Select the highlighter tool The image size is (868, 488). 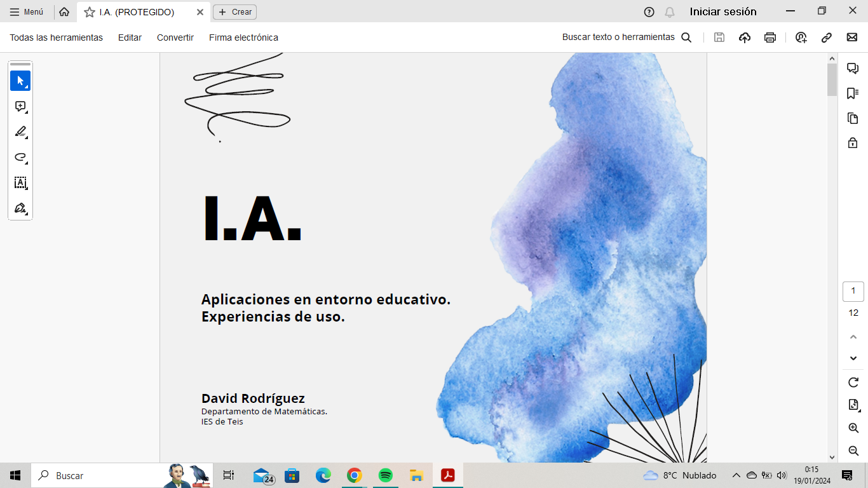click(x=20, y=132)
